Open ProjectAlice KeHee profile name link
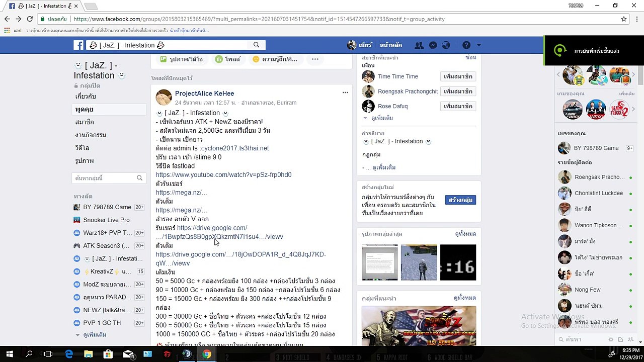The image size is (644, 362). (x=204, y=94)
